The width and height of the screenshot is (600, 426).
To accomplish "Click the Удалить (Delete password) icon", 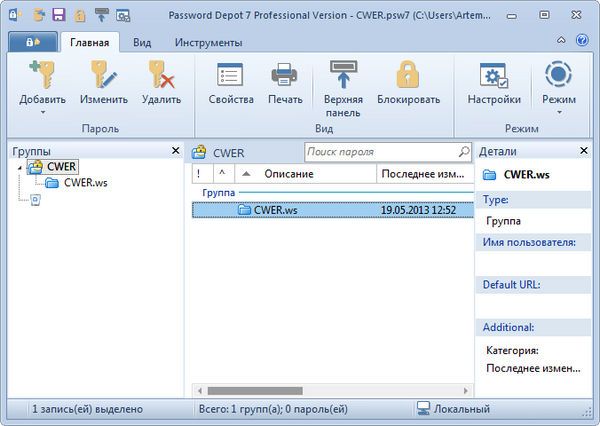I will pyautogui.click(x=161, y=75).
